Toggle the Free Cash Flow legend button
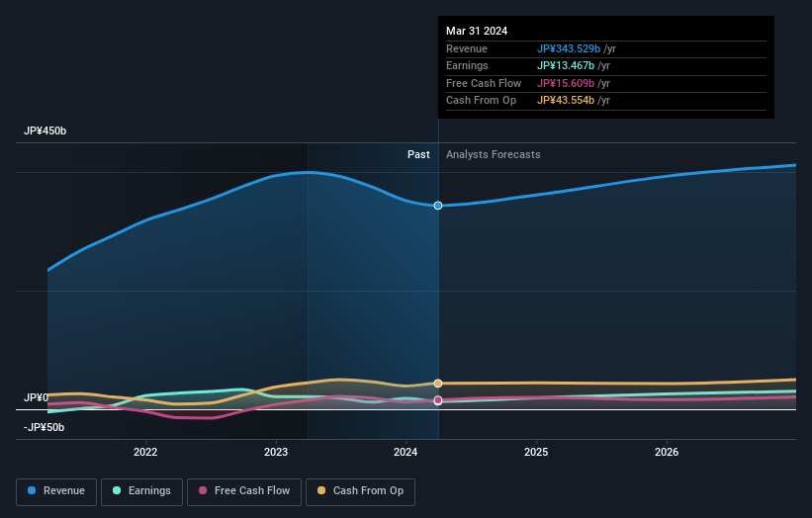 pos(244,491)
